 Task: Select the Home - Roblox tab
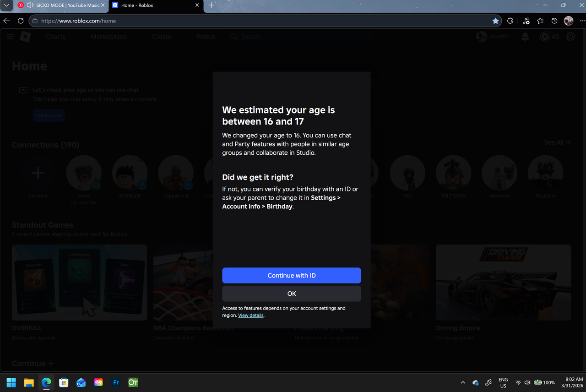click(x=156, y=5)
